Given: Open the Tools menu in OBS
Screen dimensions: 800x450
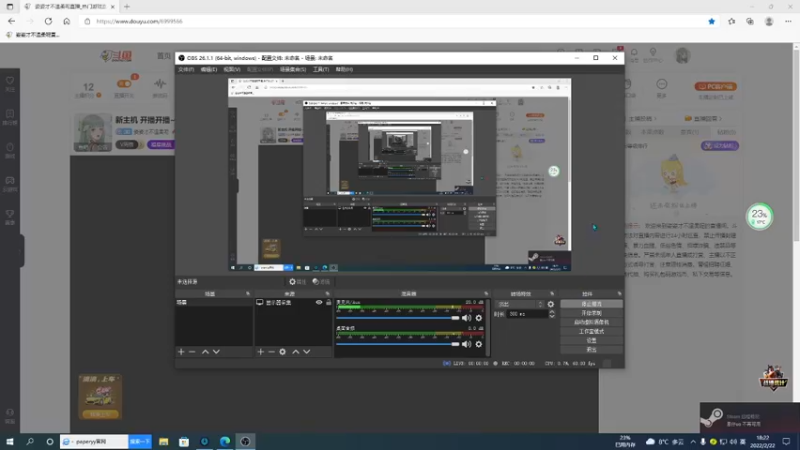Looking at the screenshot, I should point(321,69).
